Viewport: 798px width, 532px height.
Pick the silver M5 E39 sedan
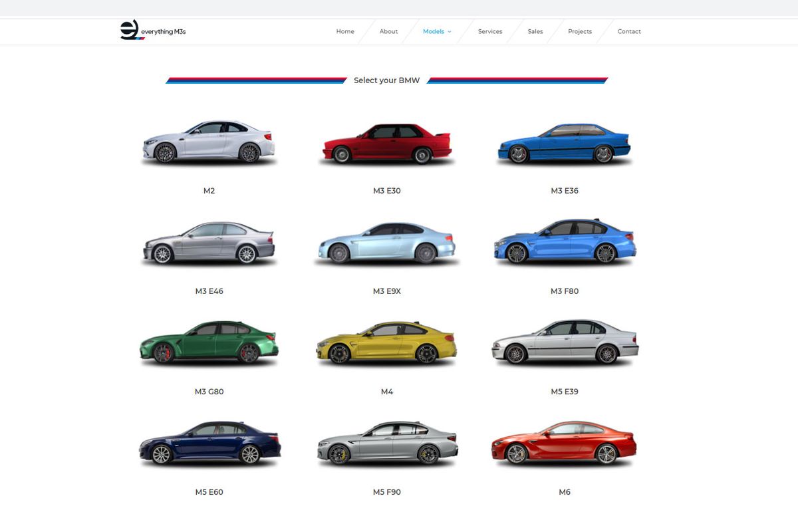click(565, 343)
